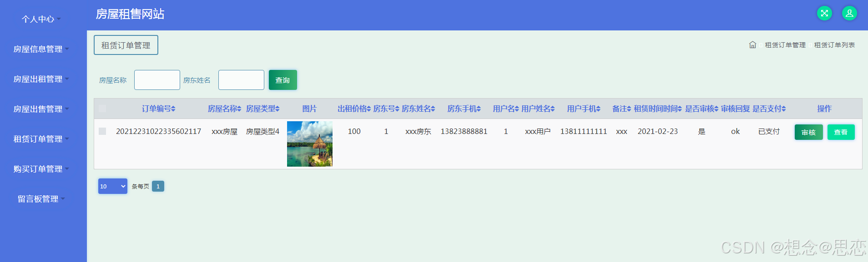Sort table by 用户手机 column
868x262 pixels.
coord(583,109)
